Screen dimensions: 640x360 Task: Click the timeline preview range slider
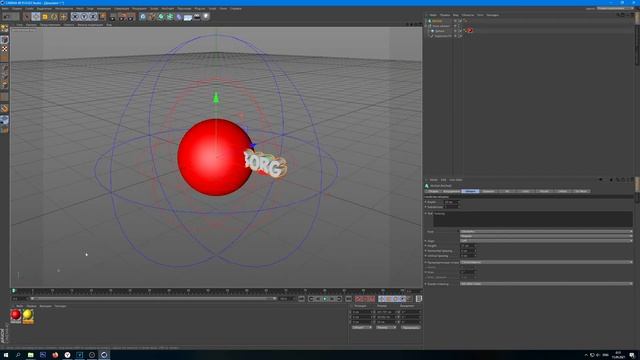click(153, 299)
